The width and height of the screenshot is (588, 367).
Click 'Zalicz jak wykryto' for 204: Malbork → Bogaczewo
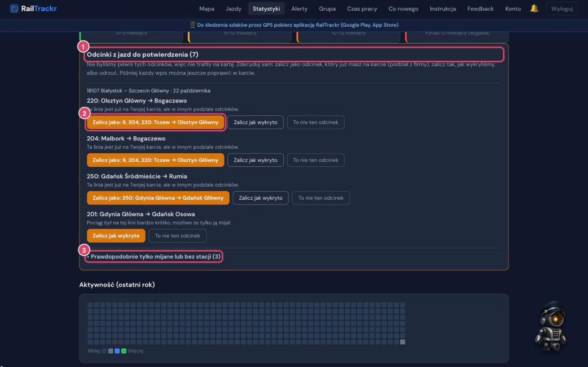tap(256, 160)
